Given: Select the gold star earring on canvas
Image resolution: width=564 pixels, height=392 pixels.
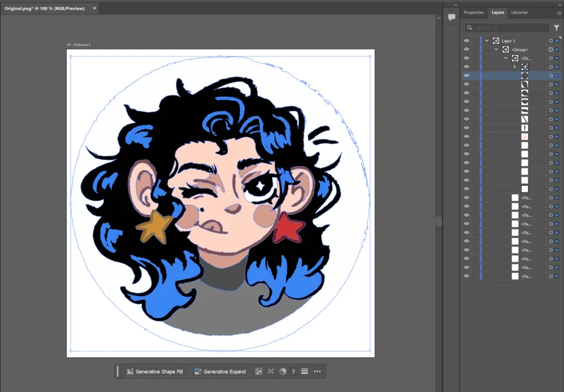Looking at the screenshot, I should point(154,227).
